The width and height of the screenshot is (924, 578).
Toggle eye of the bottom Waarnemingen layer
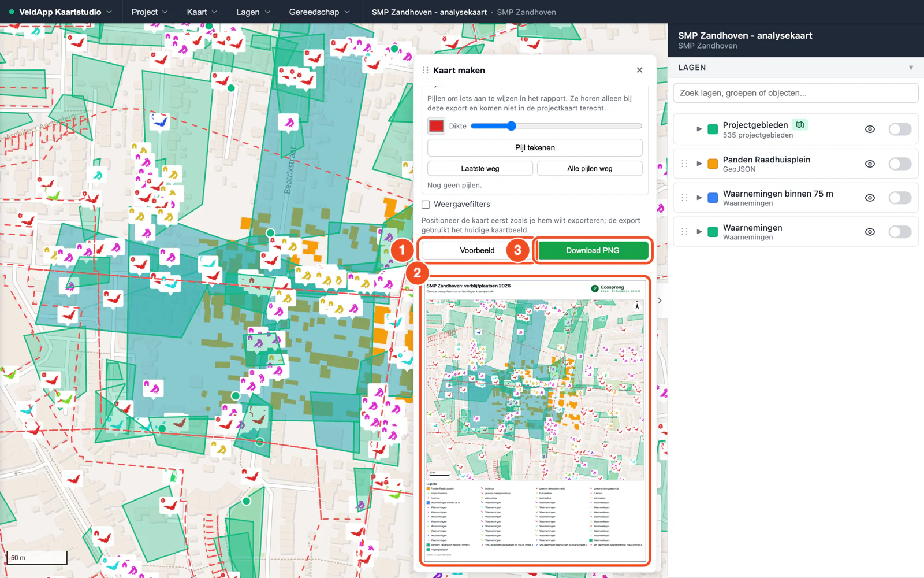coord(870,232)
